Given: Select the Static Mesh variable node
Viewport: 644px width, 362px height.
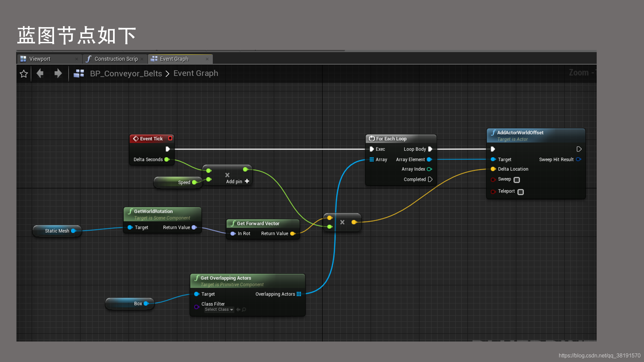Looking at the screenshot, I should [x=57, y=231].
